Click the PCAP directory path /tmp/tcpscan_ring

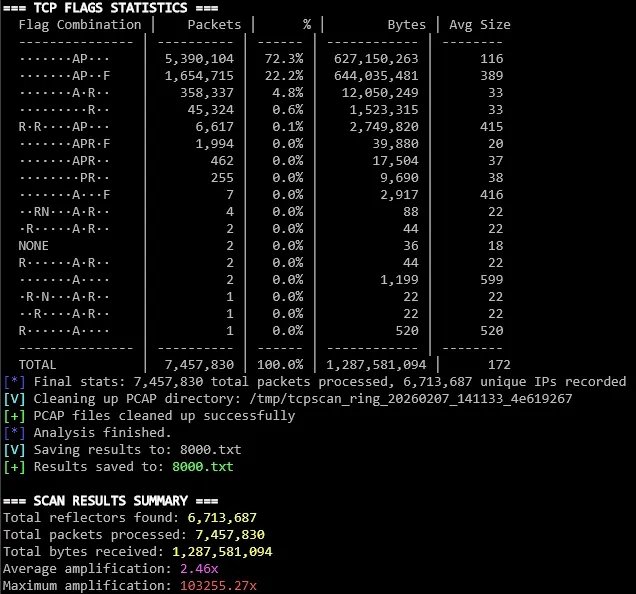(x=410, y=399)
